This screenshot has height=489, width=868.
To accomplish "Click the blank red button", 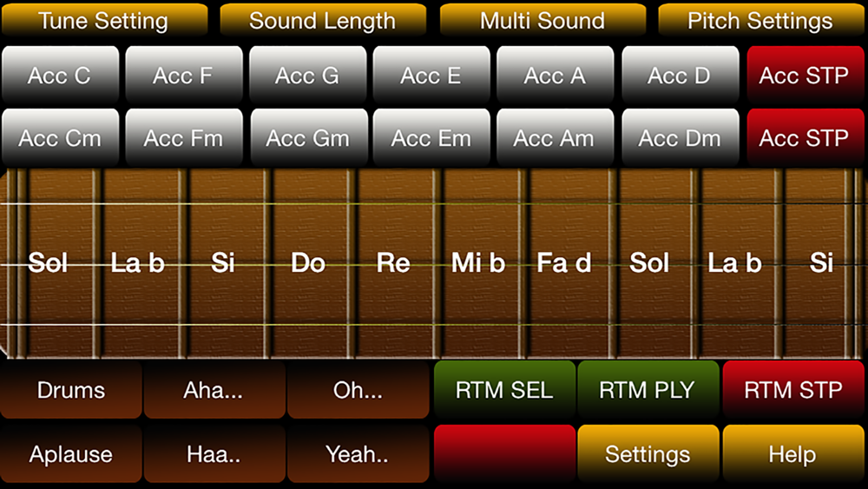I will click(x=504, y=454).
